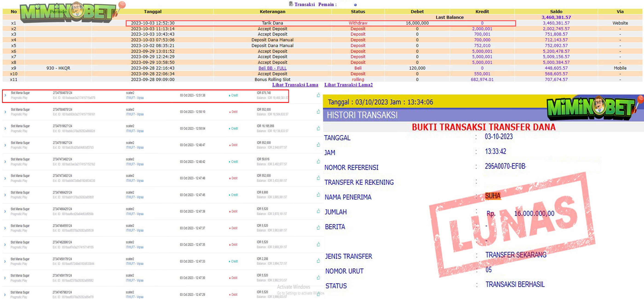
Task: Click the Transaksi list icon in header
Action: [x=291, y=4]
